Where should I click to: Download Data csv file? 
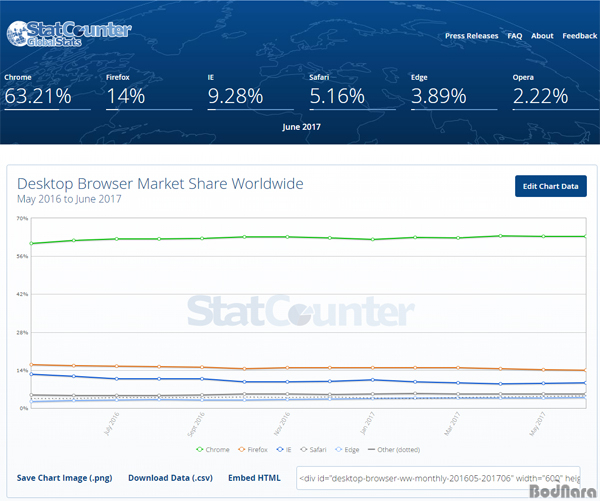pos(170,478)
